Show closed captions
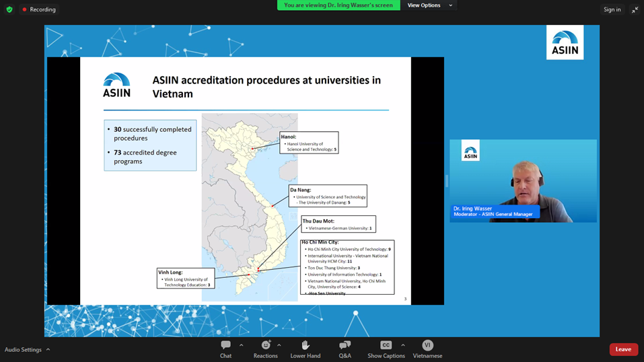This screenshot has width=644, height=362. pyautogui.click(x=386, y=349)
